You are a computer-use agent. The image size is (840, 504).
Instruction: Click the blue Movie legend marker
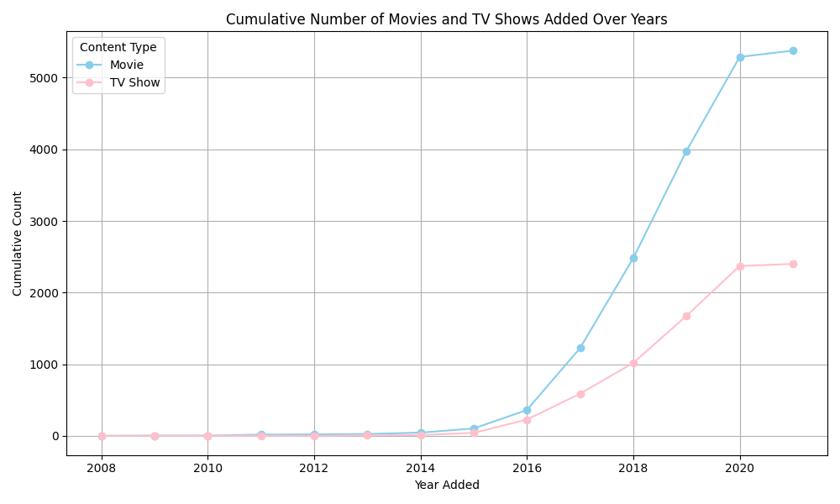pos(90,65)
